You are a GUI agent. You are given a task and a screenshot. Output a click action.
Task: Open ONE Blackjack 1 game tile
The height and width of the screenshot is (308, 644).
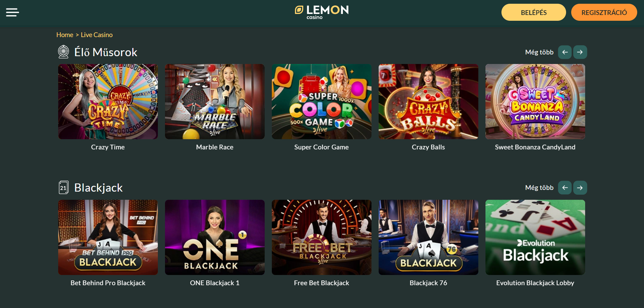pyautogui.click(x=215, y=237)
